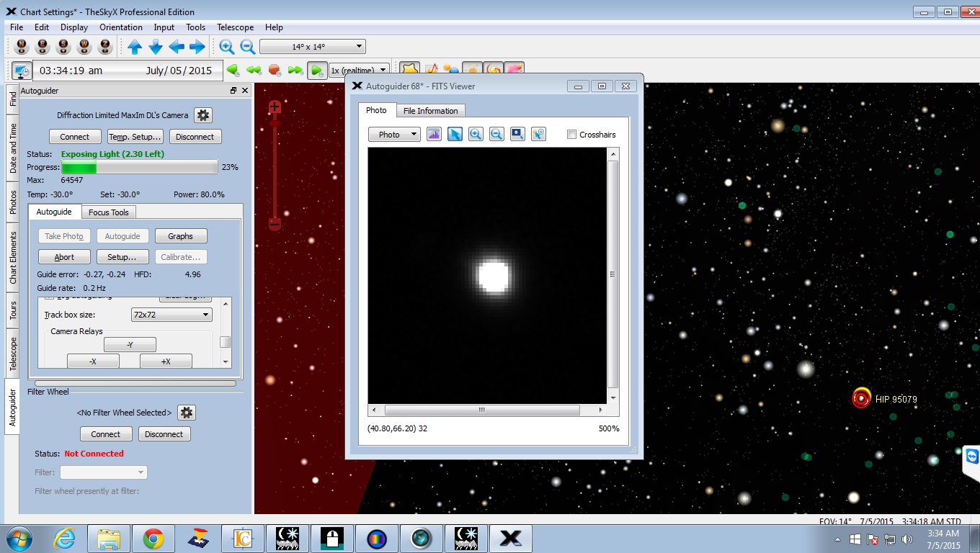Open the 14° x 14° field-of-view dropdown
This screenshot has width=980, height=553.
(313, 47)
